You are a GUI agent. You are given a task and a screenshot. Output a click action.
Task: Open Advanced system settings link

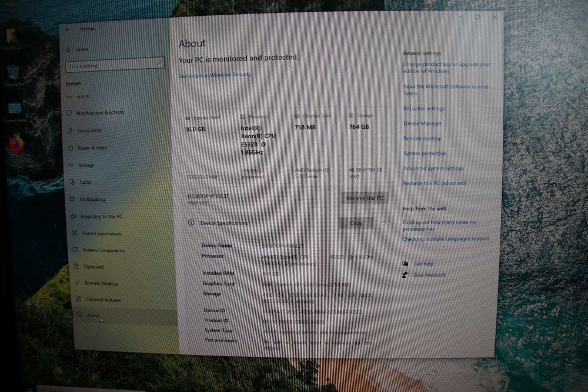pyautogui.click(x=433, y=168)
